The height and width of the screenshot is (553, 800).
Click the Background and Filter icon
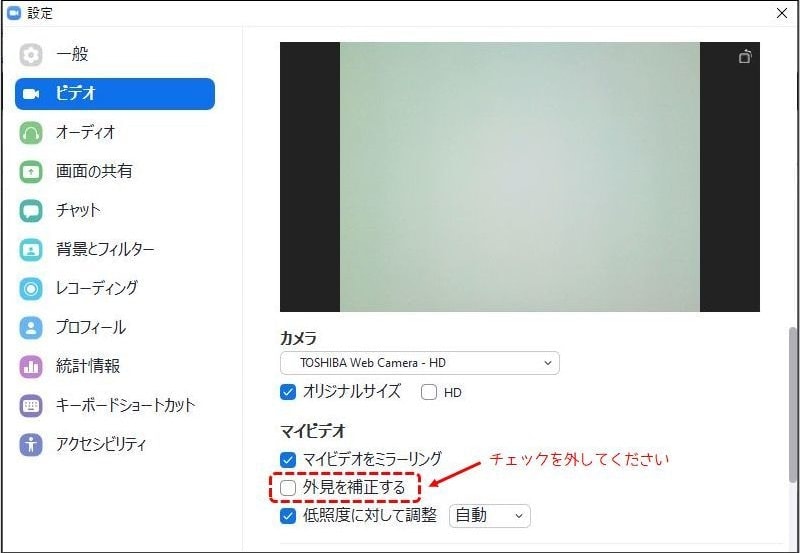31,249
